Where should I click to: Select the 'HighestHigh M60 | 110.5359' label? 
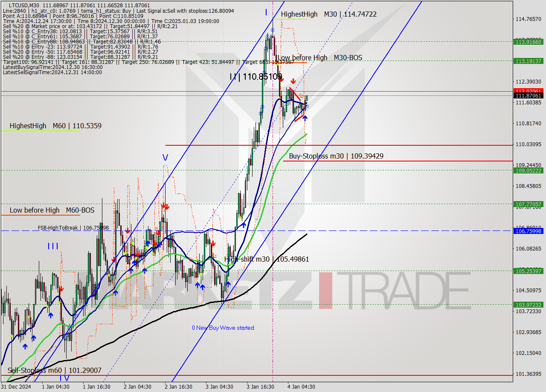point(55,126)
